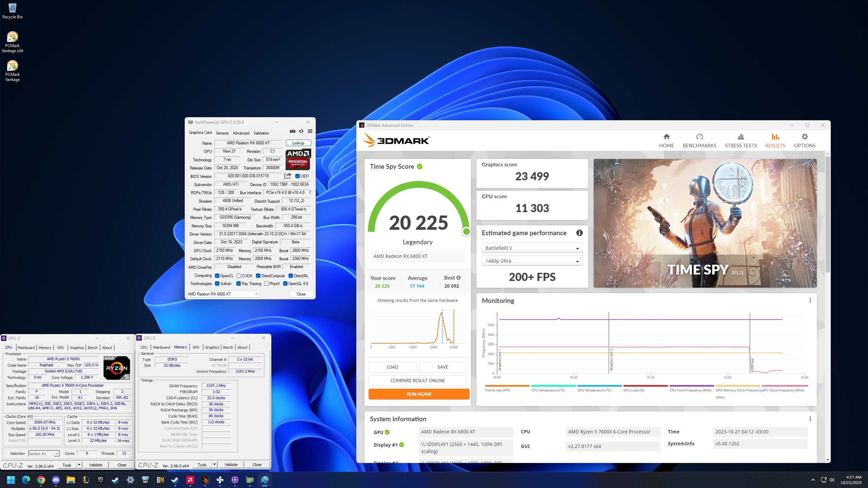Toggle the OpenGL 4.6 checkbox
868x488 pixels.
click(x=285, y=284)
